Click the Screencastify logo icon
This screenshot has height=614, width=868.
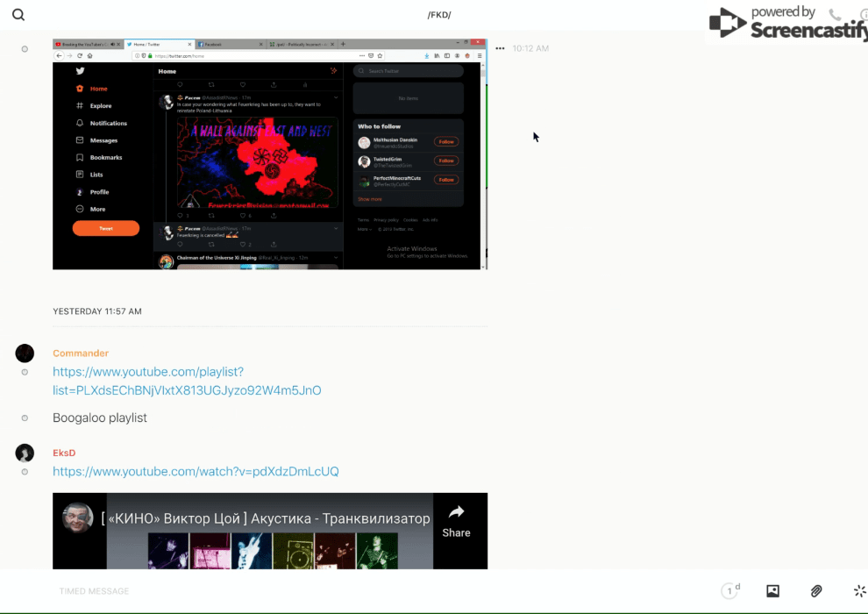(x=727, y=23)
